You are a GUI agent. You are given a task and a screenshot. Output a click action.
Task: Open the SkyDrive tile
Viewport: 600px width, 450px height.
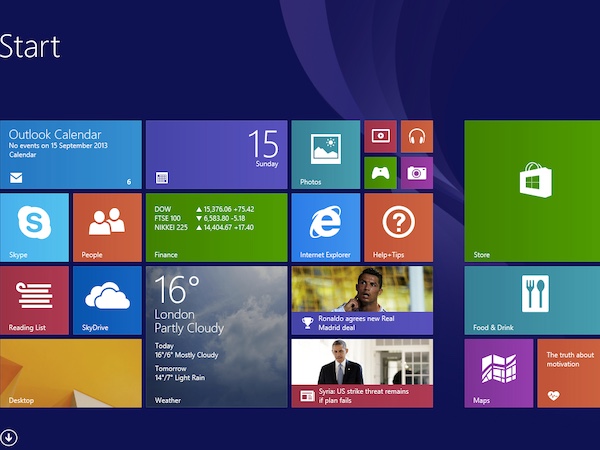108,300
